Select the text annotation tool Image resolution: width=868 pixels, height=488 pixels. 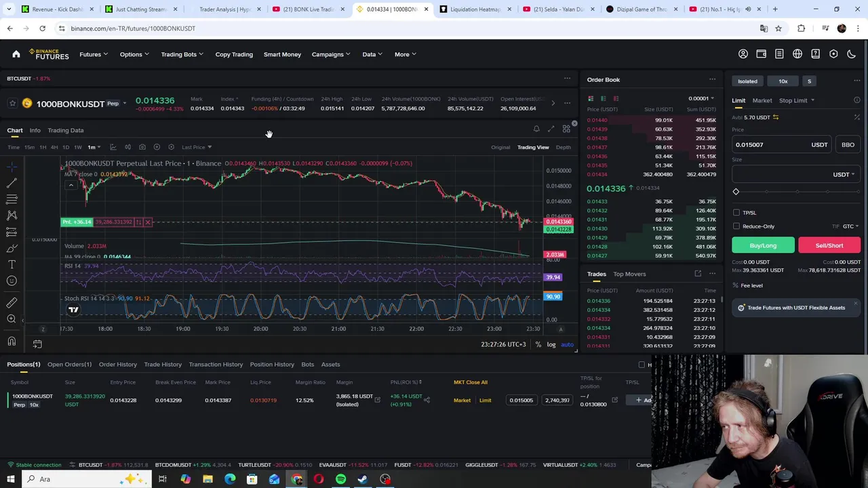(x=12, y=264)
